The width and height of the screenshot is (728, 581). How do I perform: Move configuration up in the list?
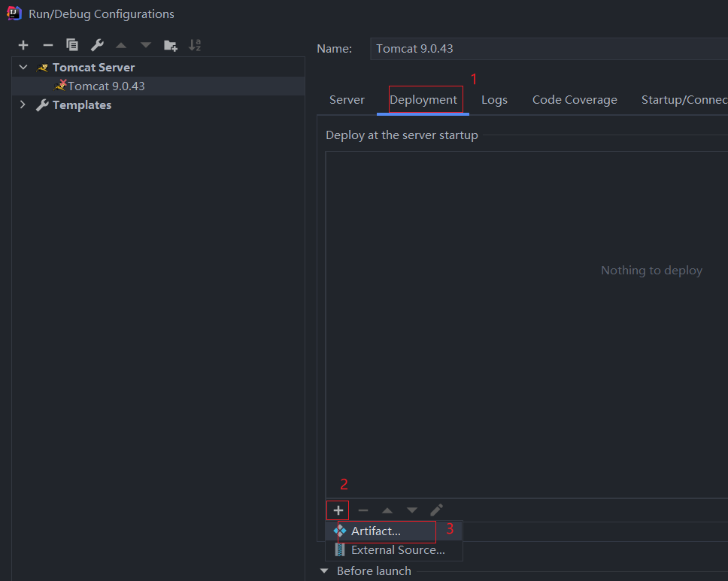tap(121, 45)
